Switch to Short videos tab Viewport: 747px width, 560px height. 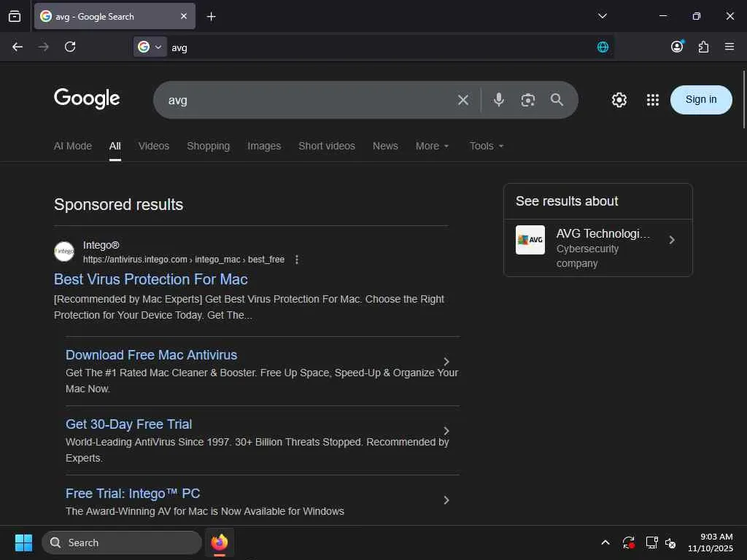point(326,146)
